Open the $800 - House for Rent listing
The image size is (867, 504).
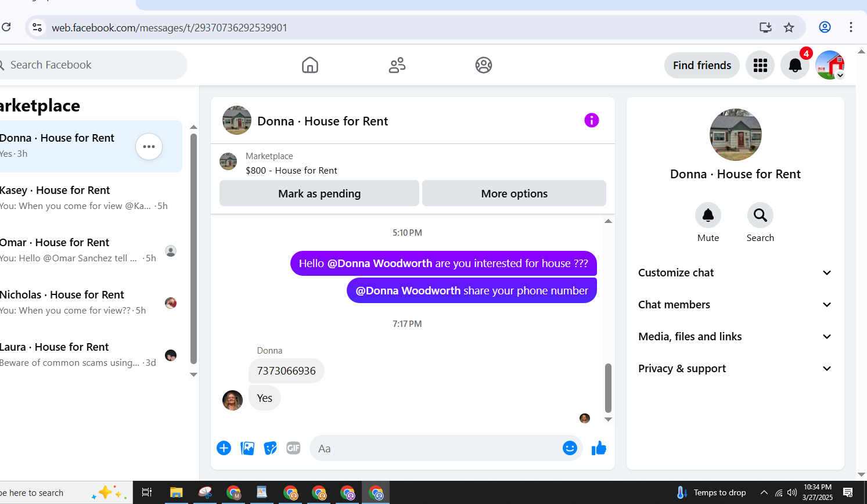coord(291,171)
